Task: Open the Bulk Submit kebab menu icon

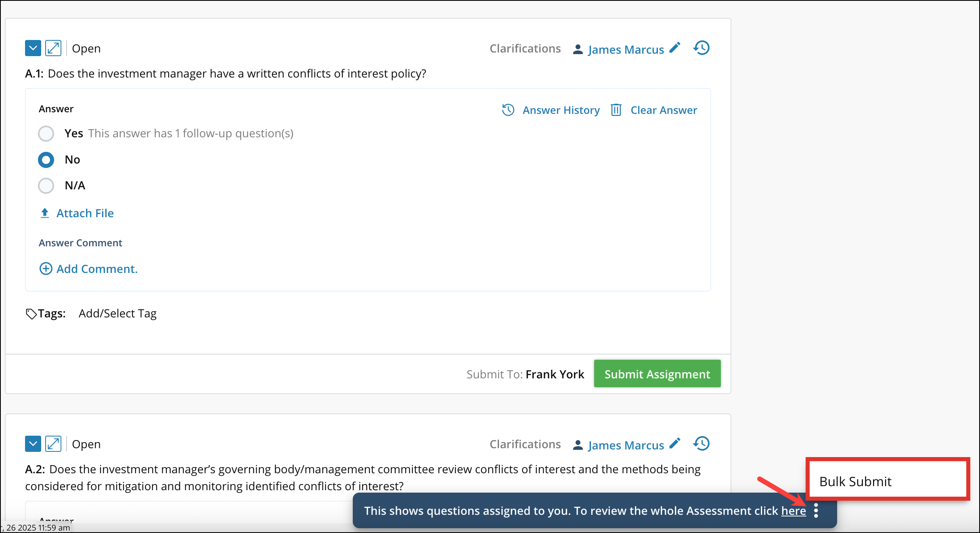Action: tap(817, 510)
